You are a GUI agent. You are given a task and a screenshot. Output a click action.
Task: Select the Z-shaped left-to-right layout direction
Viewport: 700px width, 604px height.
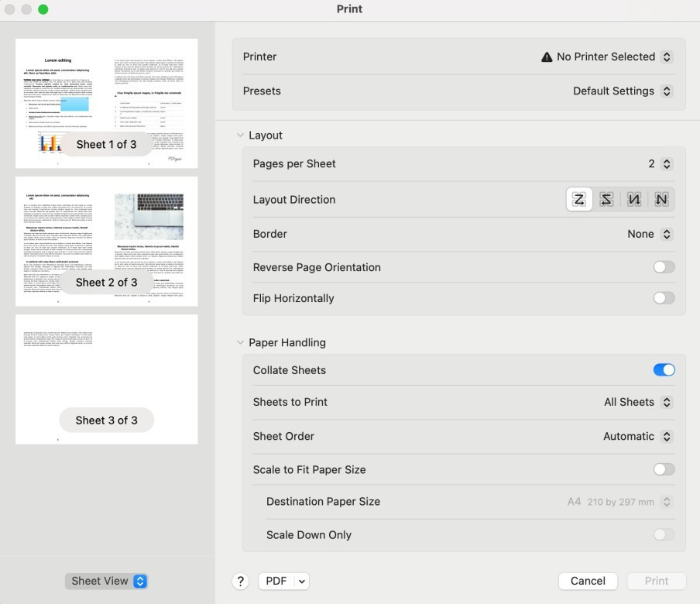pyautogui.click(x=579, y=200)
